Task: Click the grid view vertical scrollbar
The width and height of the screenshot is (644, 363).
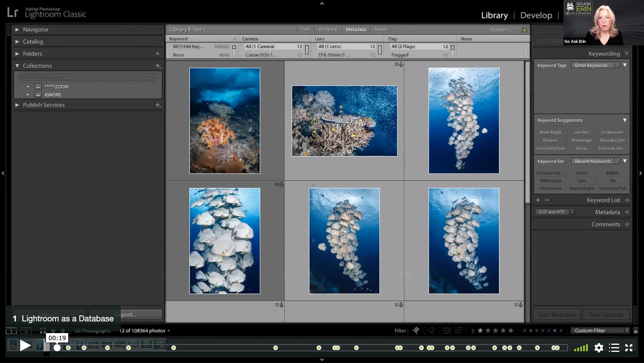Action: 527,132
